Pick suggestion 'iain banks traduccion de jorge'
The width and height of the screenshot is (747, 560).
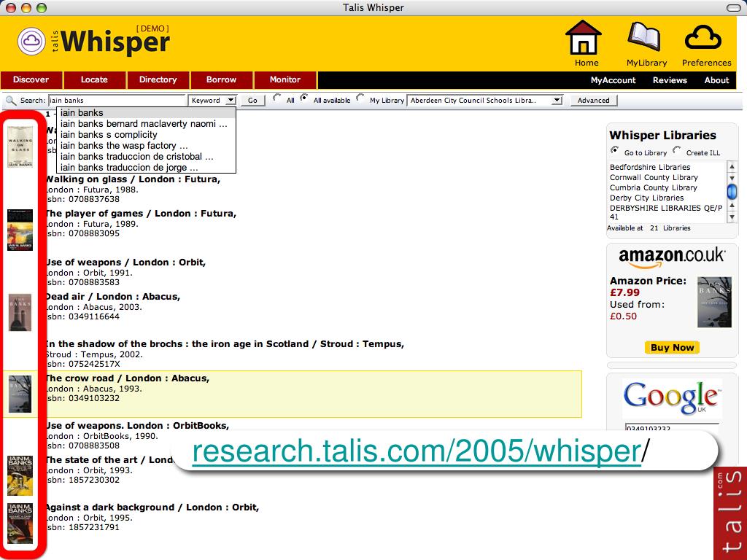pos(146,168)
